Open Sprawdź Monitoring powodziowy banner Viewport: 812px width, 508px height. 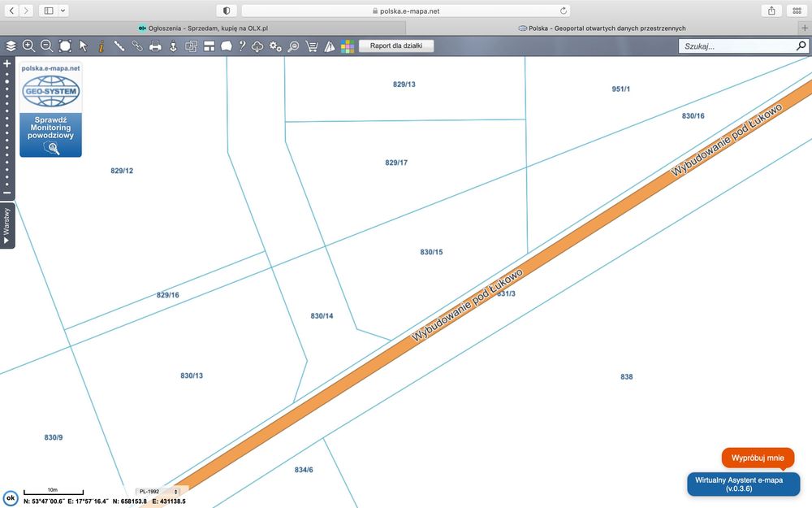[50, 135]
